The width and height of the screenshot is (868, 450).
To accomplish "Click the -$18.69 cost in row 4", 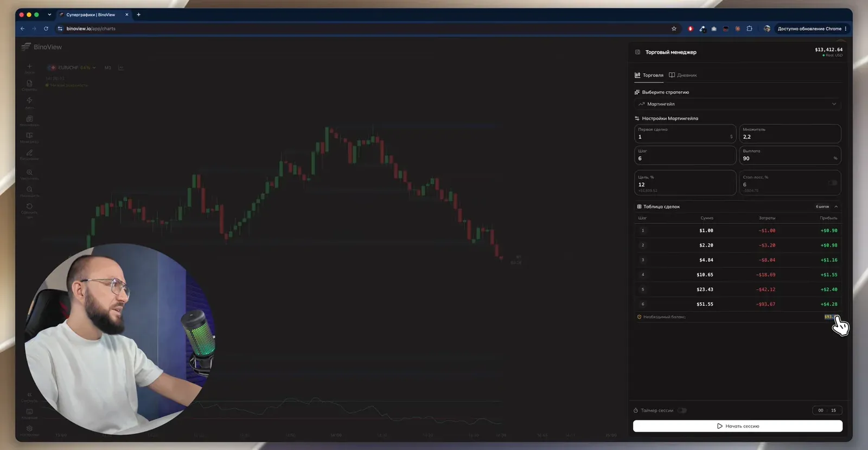I will tap(766, 275).
